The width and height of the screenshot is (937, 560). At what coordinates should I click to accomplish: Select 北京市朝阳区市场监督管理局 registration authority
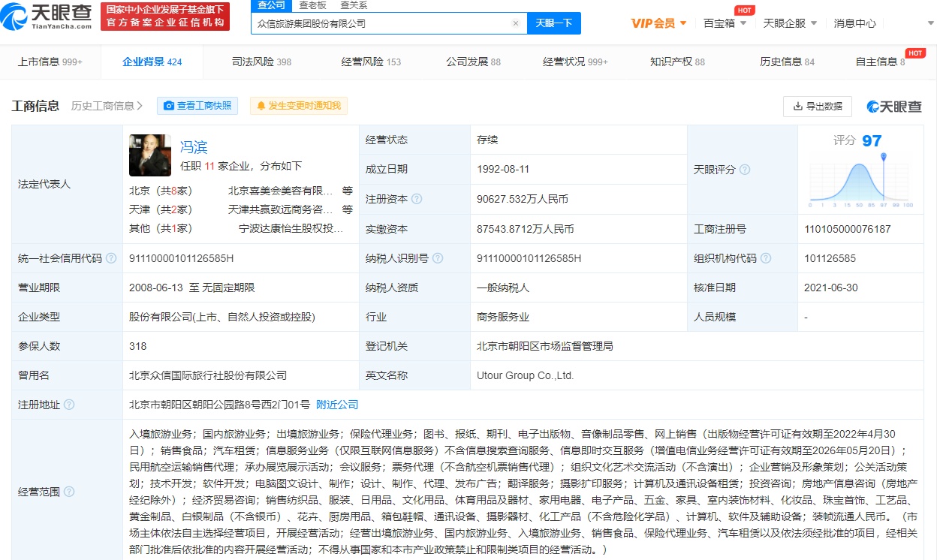coord(545,346)
